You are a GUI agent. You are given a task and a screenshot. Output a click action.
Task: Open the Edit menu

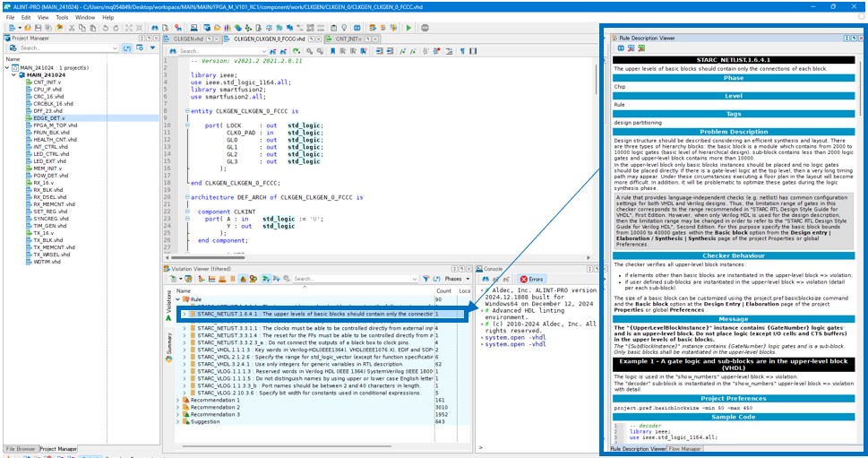click(x=26, y=17)
